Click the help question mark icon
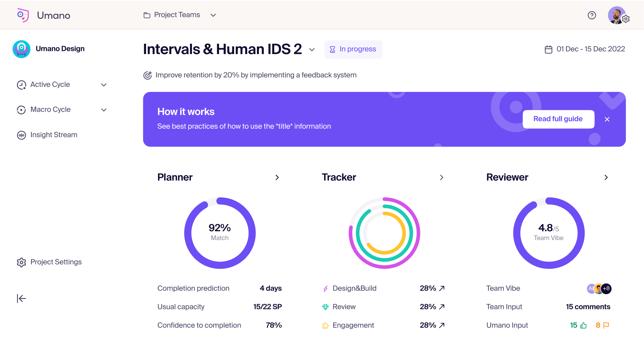This screenshot has height=364, width=644. point(591,14)
